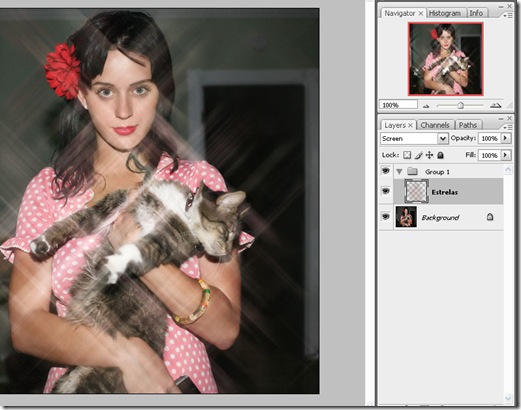Viewport: 521px width, 410px height.
Task: Hide the Estrelas layer eye icon
Action: click(386, 191)
